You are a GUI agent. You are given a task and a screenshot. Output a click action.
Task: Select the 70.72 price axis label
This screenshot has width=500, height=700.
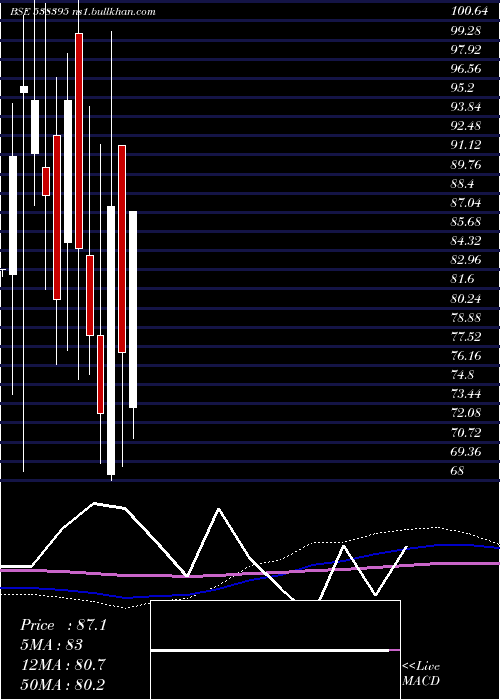[x=466, y=433]
